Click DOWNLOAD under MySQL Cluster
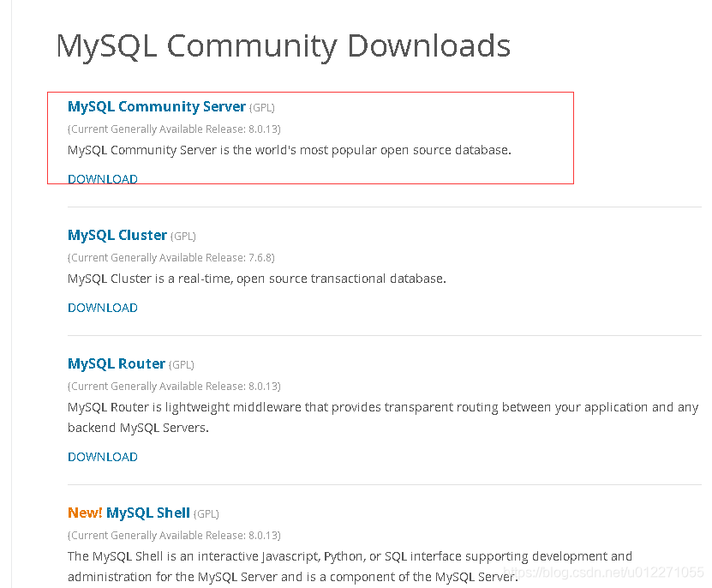 [x=103, y=308]
